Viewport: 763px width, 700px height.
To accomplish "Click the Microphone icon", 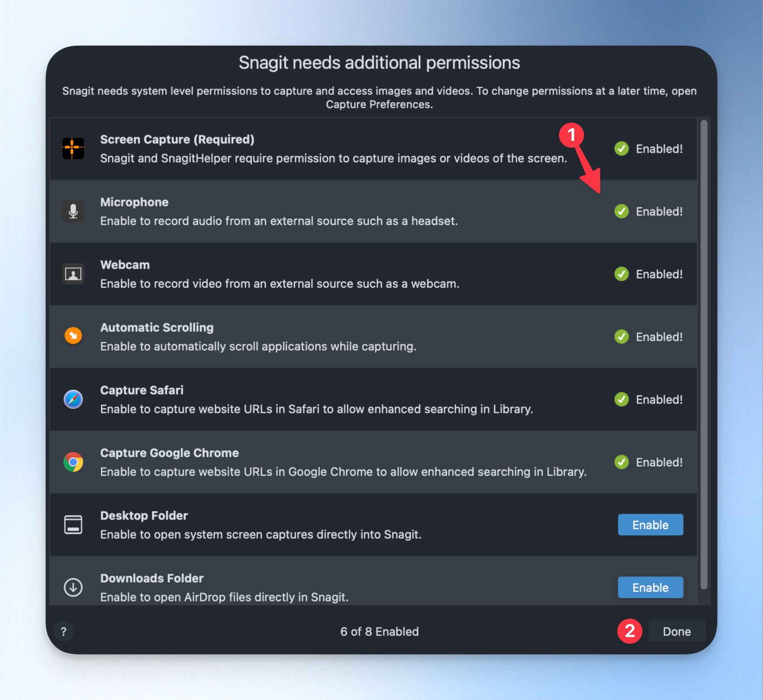I will click(73, 211).
